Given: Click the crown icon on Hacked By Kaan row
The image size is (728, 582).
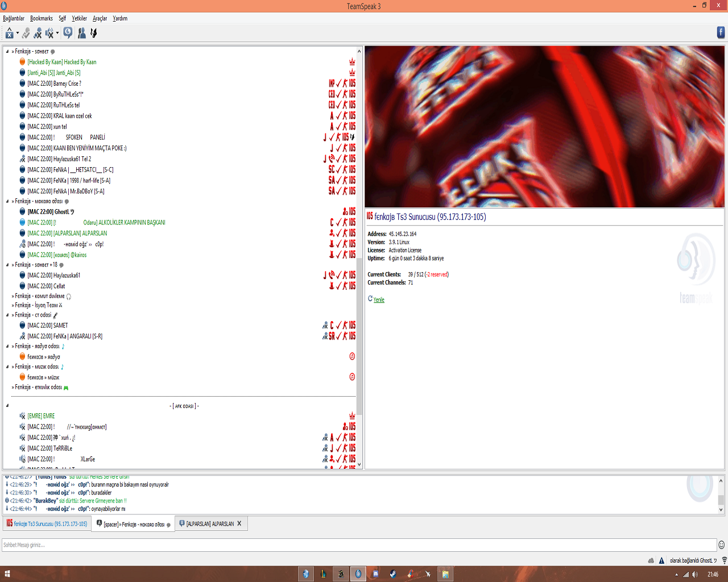Looking at the screenshot, I should tap(352, 61).
